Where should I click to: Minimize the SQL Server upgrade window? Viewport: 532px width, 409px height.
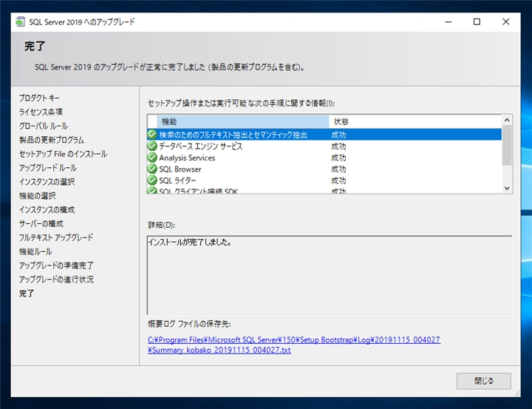449,21
